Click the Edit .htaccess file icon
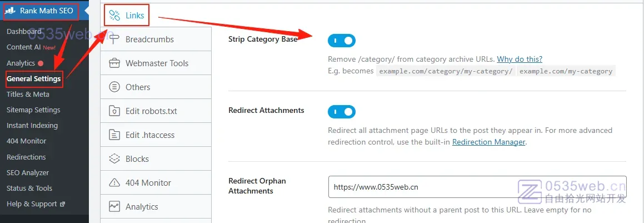Screen dimensions: 644x223 (115, 135)
